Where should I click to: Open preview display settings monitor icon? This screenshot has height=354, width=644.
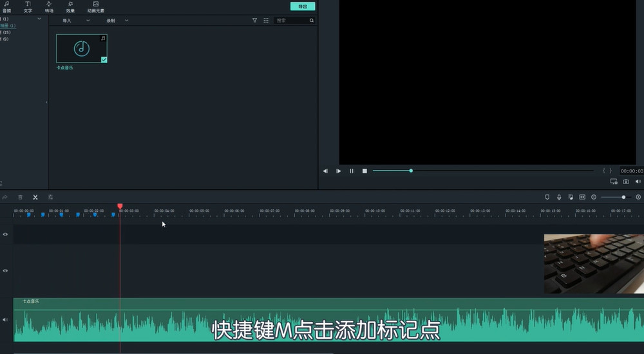coord(614,182)
